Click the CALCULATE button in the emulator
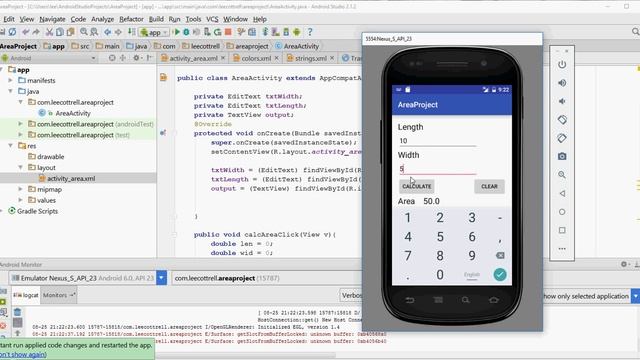 coord(416,187)
